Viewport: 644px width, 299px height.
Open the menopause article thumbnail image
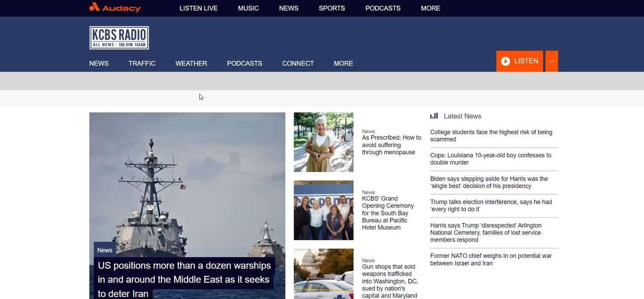[323, 142]
